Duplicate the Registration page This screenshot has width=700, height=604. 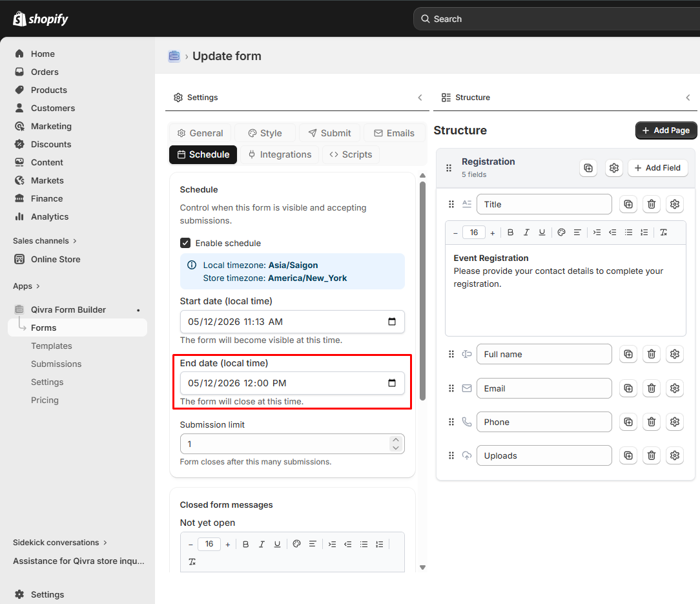(x=588, y=168)
